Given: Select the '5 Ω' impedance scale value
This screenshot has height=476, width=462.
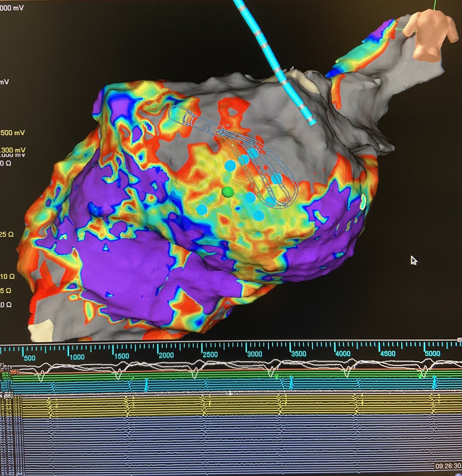Looking at the screenshot, I should [x=5, y=291].
